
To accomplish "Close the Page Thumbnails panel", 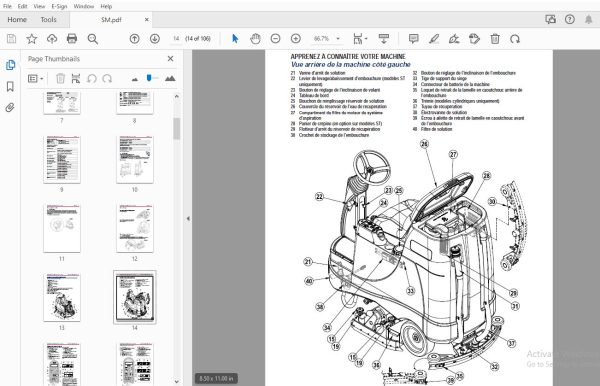I will [170, 59].
